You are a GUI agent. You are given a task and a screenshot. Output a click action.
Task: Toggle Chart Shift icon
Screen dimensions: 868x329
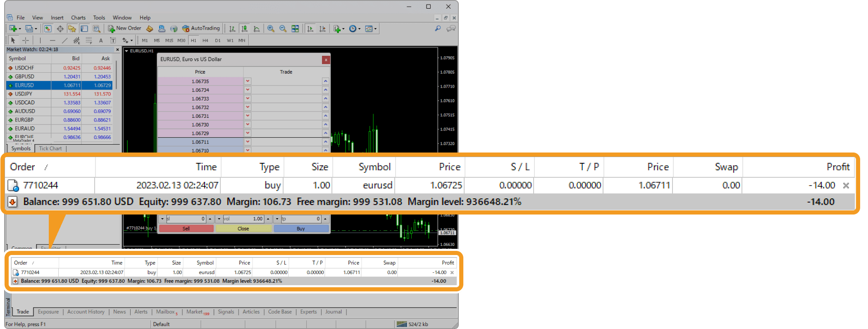322,29
